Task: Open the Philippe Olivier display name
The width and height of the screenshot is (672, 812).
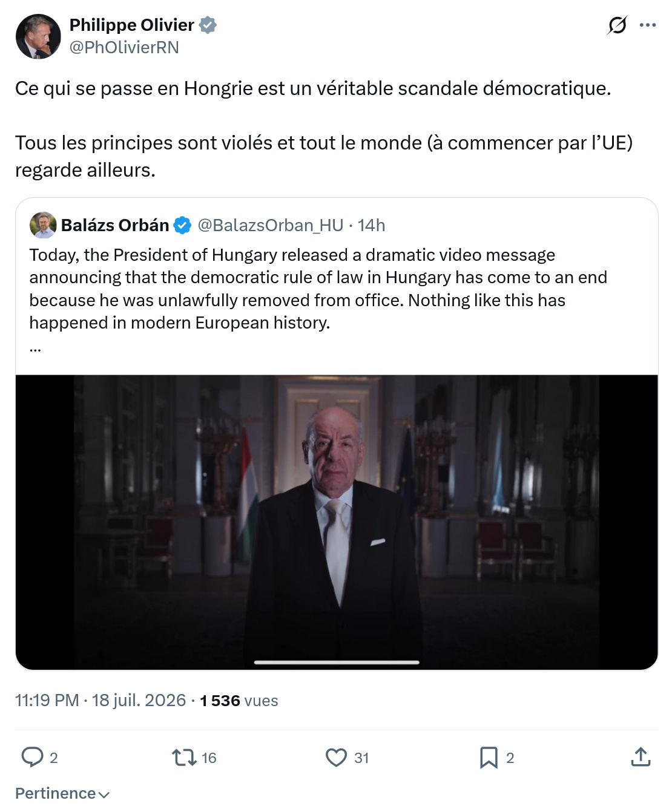Action: [x=132, y=25]
